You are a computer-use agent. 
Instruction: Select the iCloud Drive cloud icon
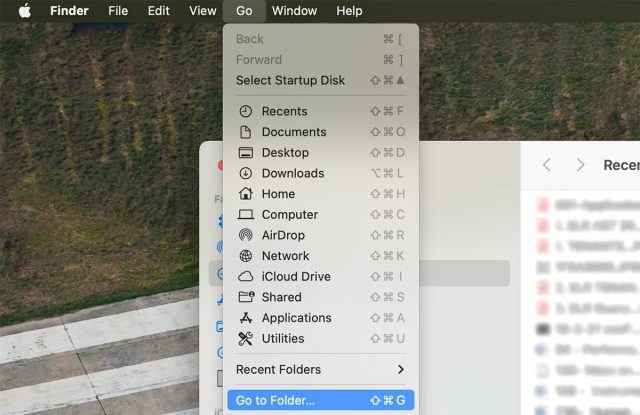tap(245, 277)
